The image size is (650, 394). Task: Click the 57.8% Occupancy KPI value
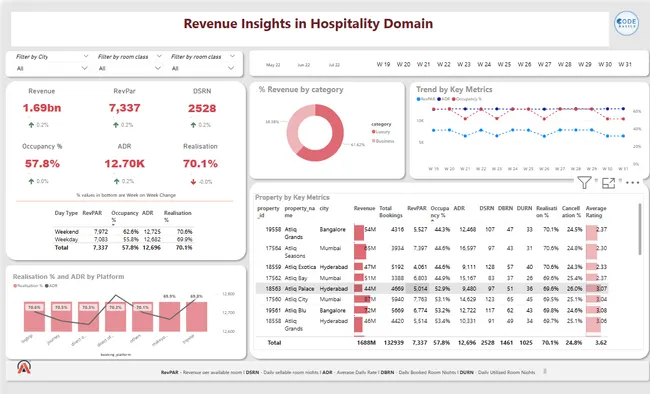pos(42,164)
